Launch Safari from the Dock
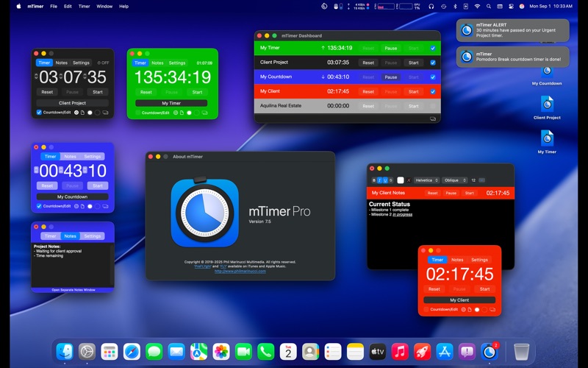 pos(132,352)
